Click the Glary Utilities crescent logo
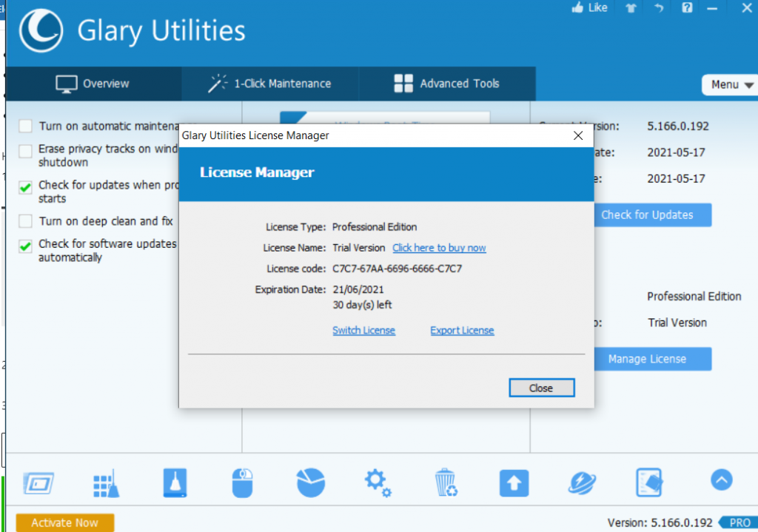The width and height of the screenshot is (758, 532). tap(41, 30)
